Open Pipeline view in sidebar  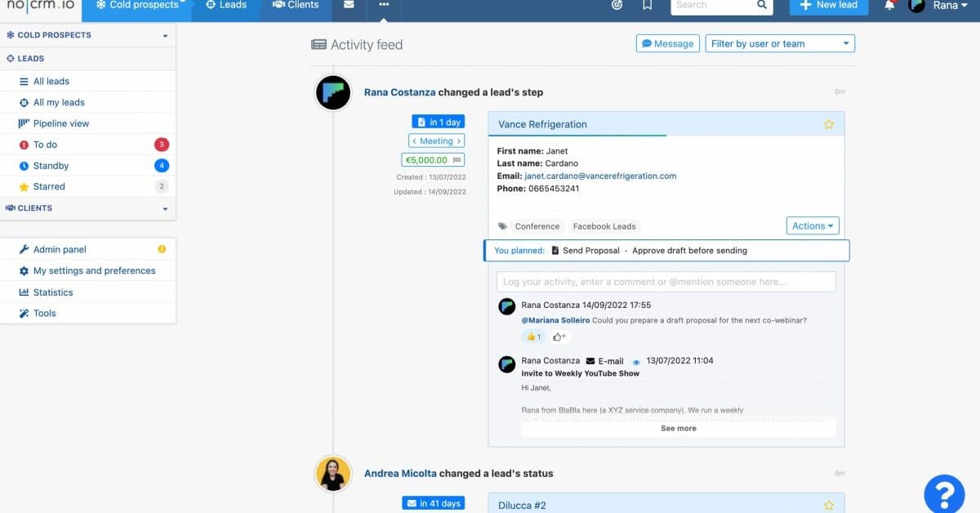(x=88, y=123)
